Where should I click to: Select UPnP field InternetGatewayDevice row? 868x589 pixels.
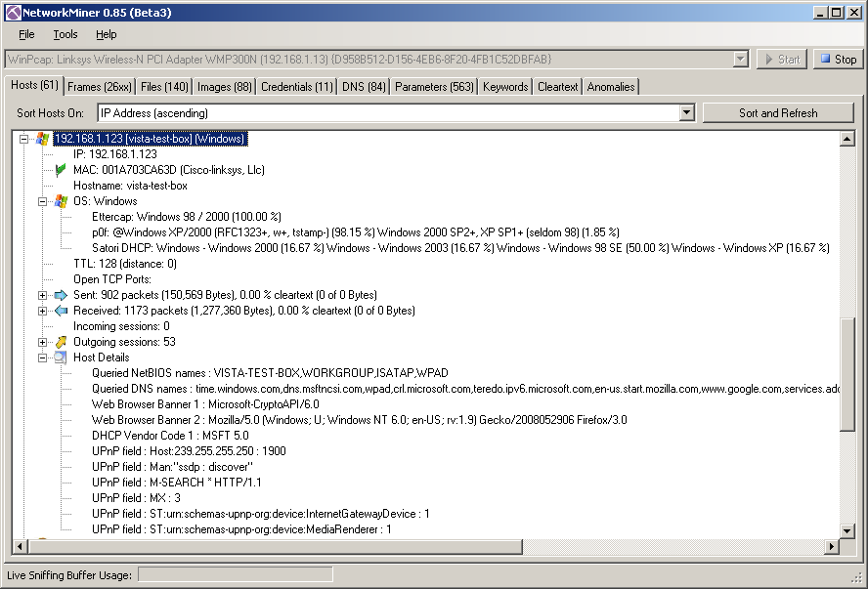pyautogui.click(x=261, y=514)
